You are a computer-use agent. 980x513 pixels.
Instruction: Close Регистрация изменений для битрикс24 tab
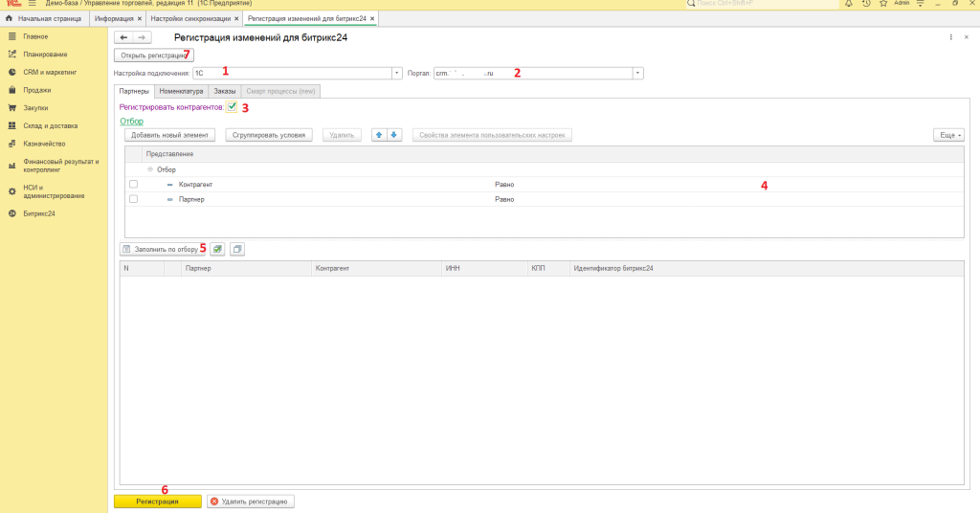[372, 19]
